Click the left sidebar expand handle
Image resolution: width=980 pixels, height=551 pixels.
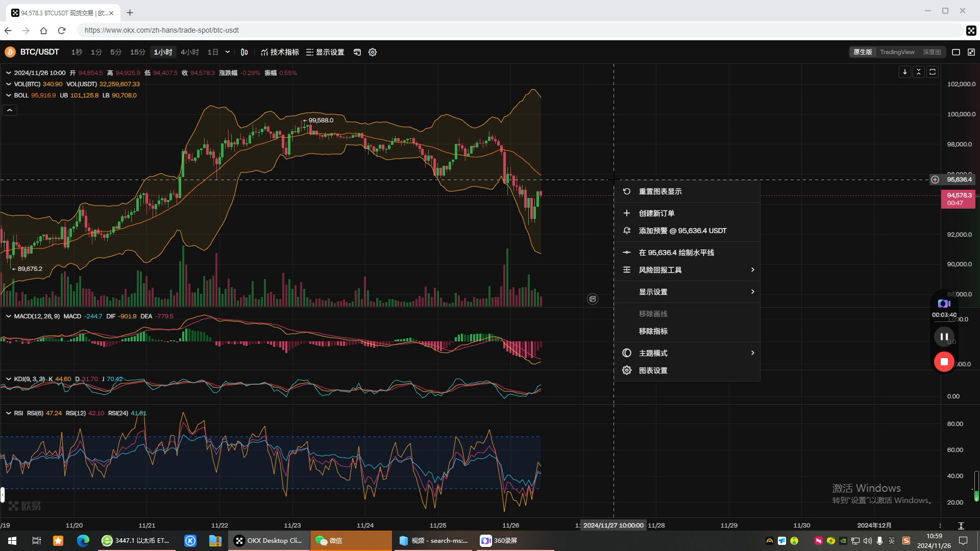(3, 495)
